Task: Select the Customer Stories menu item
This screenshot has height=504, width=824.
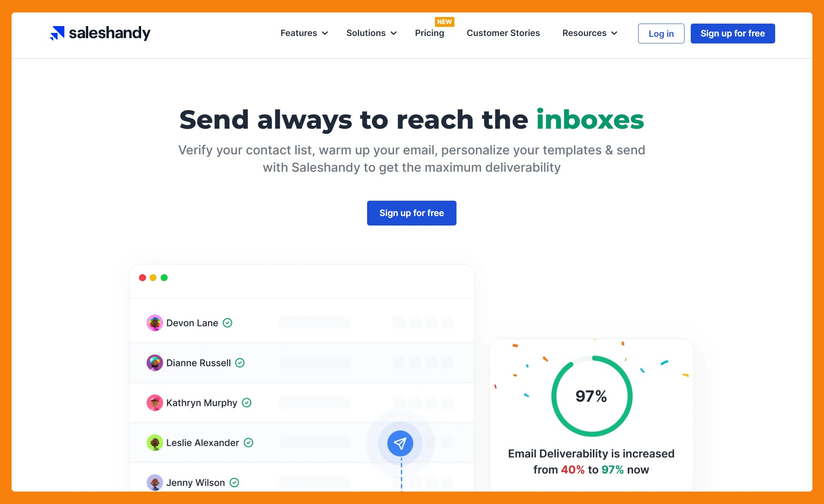Action: (503, 32)
